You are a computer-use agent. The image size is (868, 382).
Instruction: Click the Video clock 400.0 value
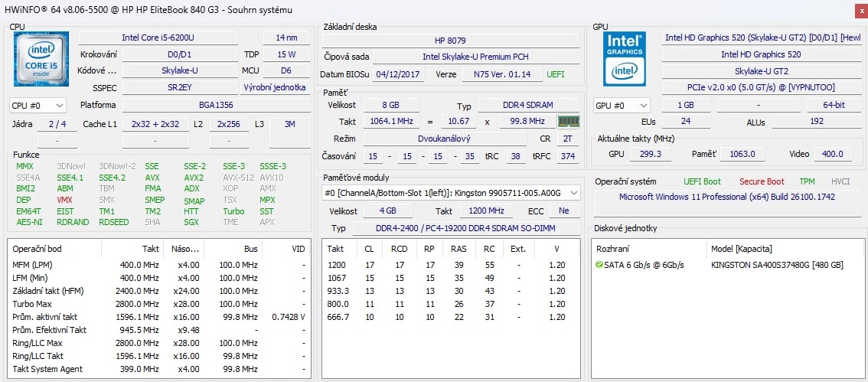pyautogui.click(x=832, y=154)
